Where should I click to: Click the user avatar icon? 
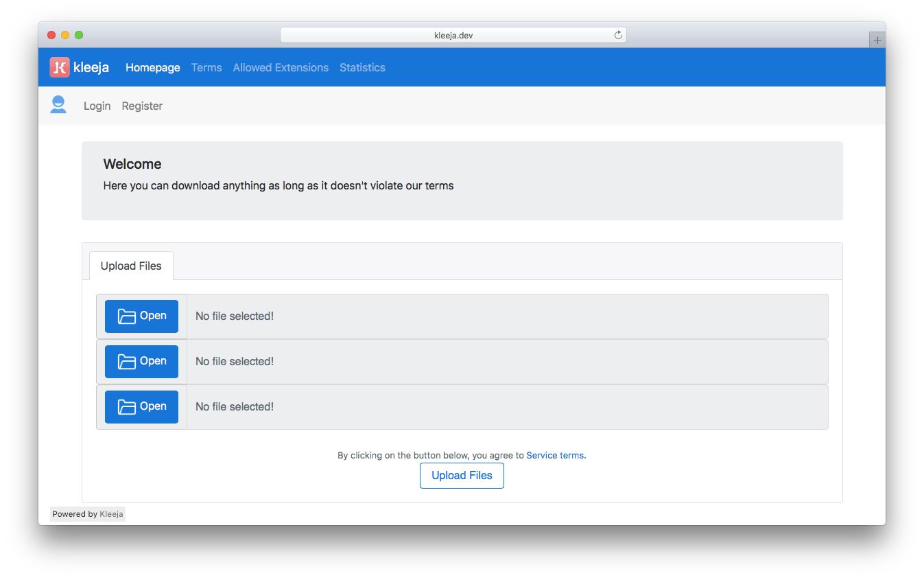pos(58,105)
